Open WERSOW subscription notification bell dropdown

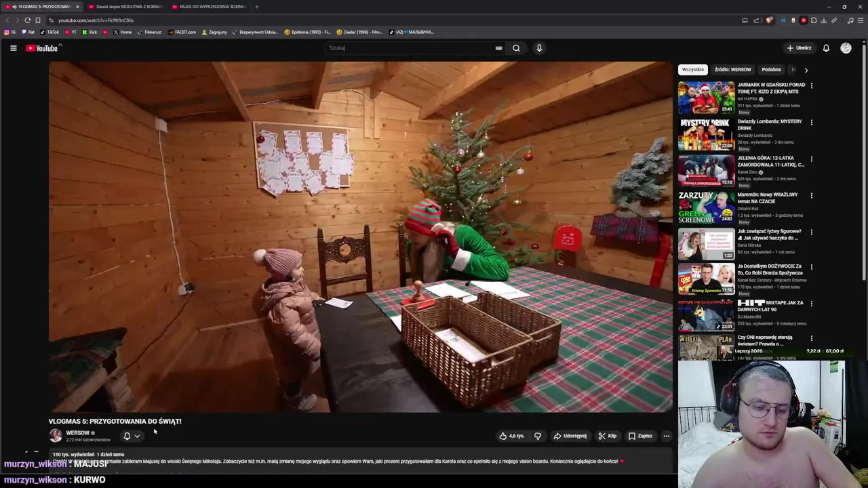click(132, 436)
